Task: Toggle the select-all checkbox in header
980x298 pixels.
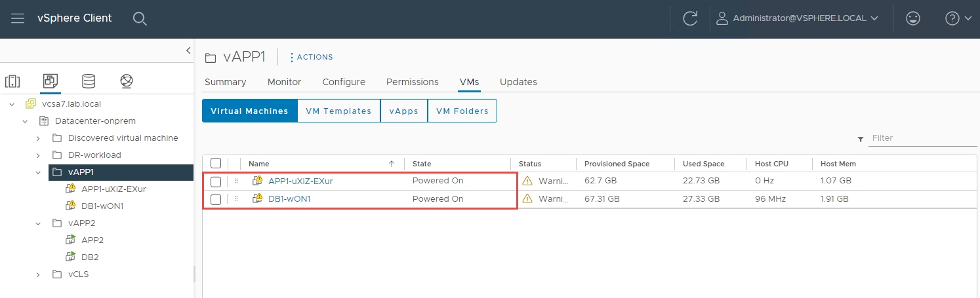Action: click(216, 164)
